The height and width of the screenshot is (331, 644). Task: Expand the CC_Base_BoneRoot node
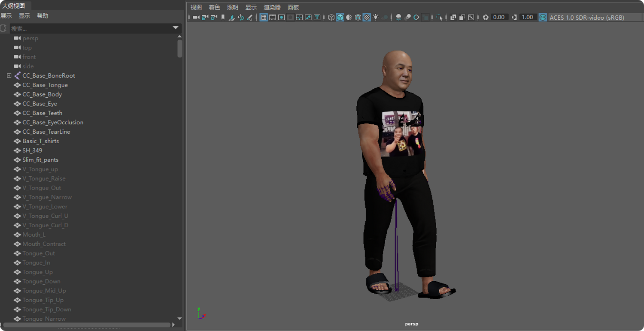tap(9, 75)
